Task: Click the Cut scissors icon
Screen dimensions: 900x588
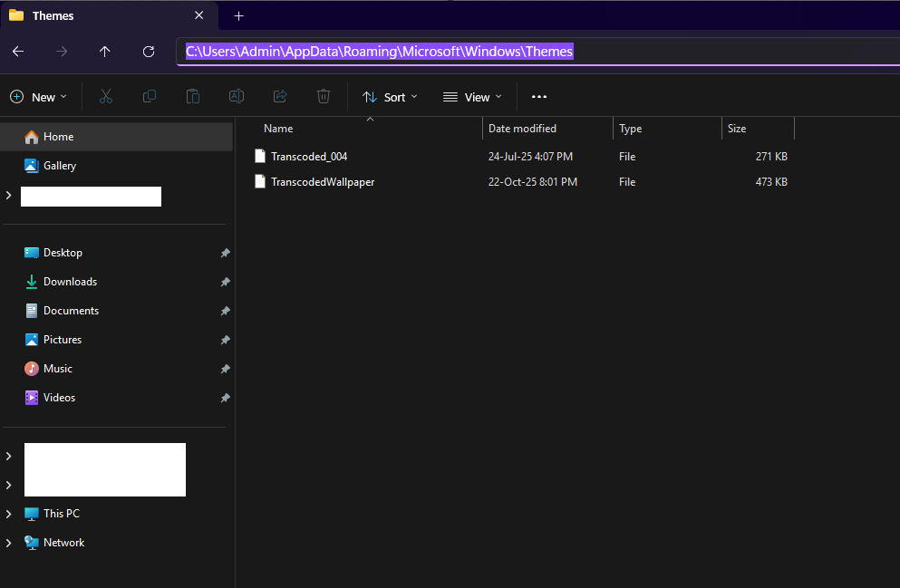Action: click(x=106, y=96)
